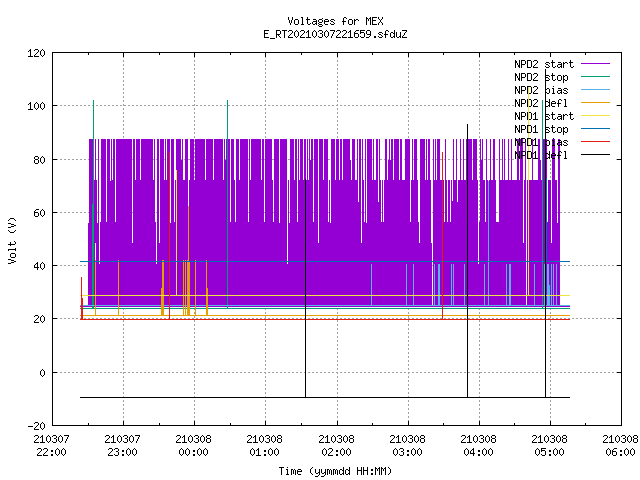Pick the black NPD1 defl legend line

(x=596, y=155)
